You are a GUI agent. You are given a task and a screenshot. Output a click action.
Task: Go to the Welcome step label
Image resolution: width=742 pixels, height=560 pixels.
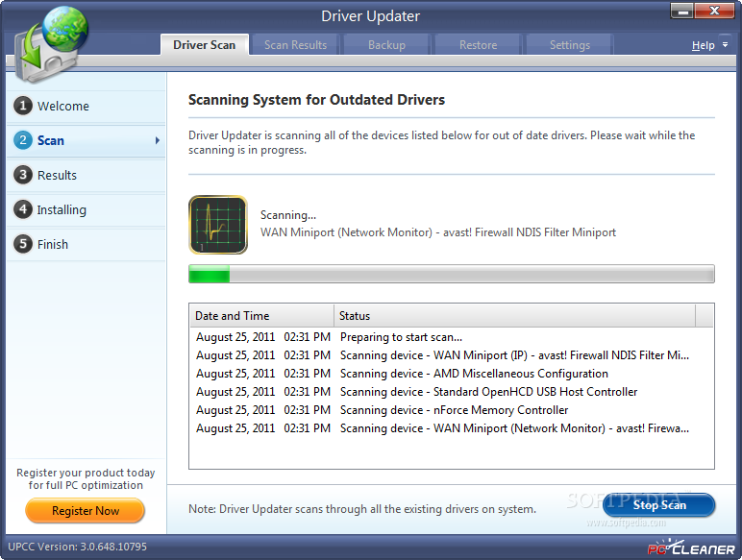[x=63, y=106]
